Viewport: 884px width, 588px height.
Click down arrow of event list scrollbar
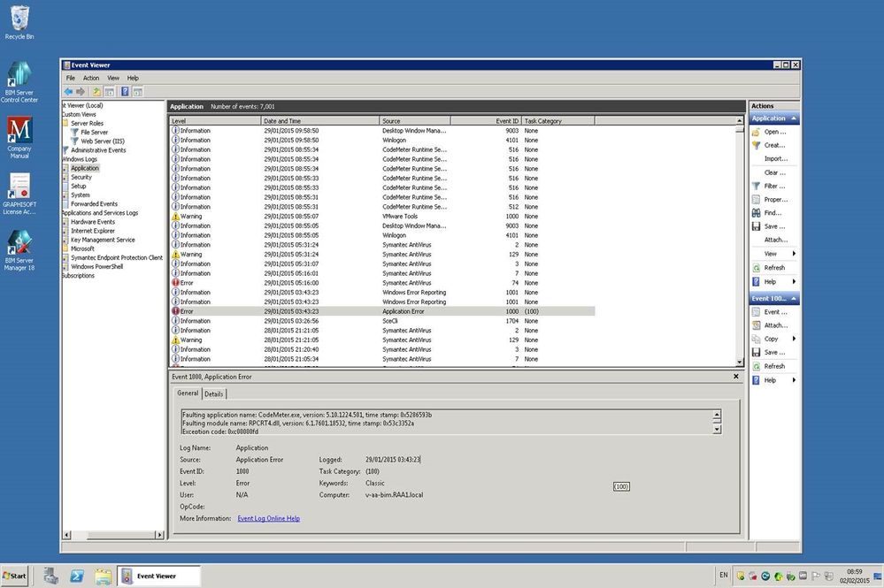[739, 363]
